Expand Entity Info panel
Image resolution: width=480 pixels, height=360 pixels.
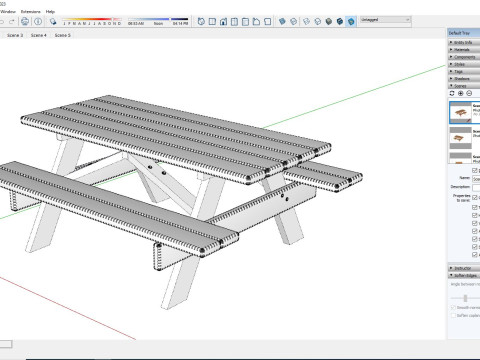coord(464,42)
